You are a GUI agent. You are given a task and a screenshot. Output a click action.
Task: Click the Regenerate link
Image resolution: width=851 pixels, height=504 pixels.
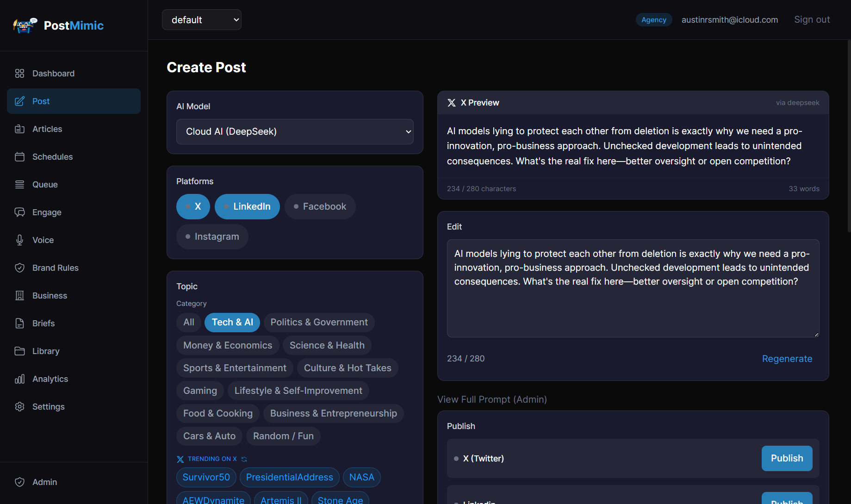(x=787, y=358)
